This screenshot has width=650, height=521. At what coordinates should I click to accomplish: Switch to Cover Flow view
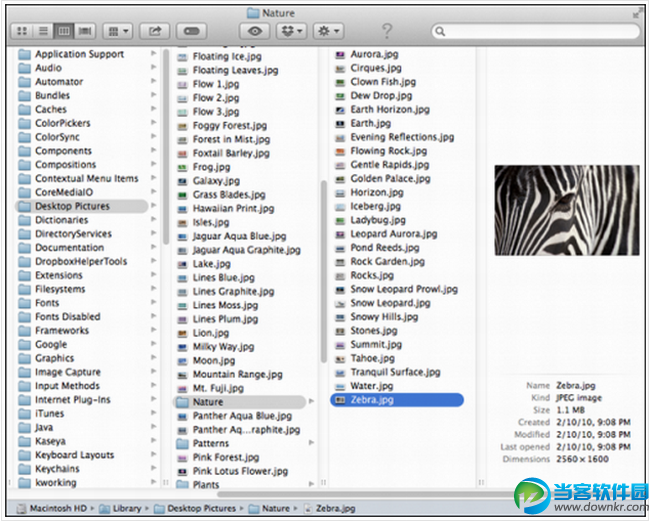tap(85, 31)
